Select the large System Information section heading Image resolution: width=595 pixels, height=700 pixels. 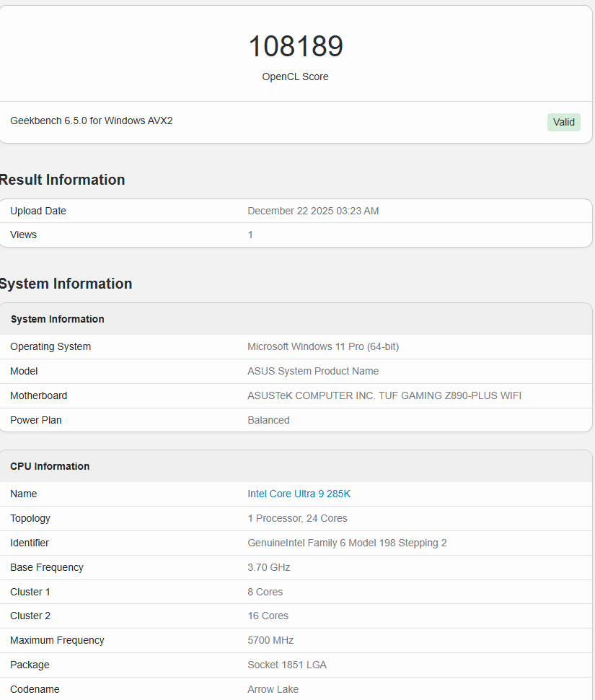(x=66, y=284)
